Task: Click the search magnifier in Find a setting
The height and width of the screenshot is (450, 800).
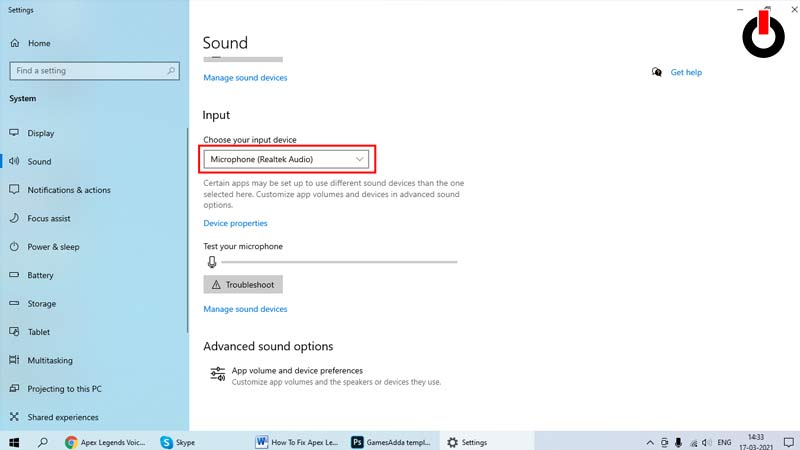Action: point(171,71)
